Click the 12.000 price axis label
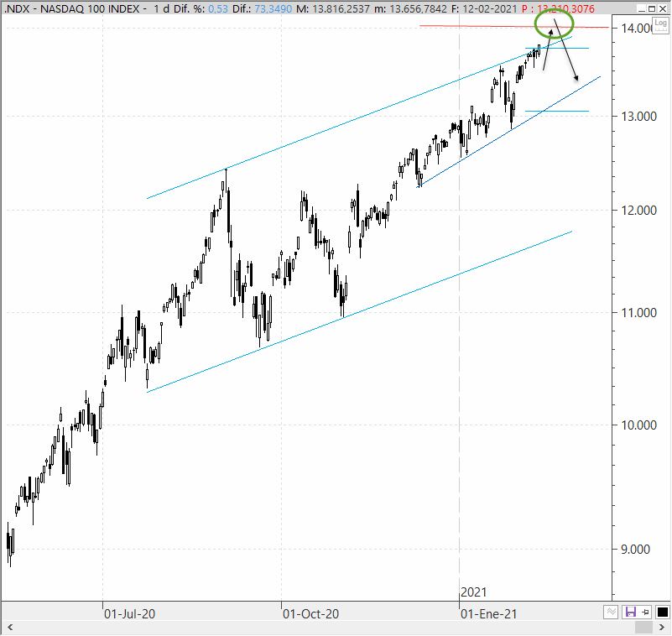Screen dimensions: 672x636 pyautogui.click(x=639, y=211)
